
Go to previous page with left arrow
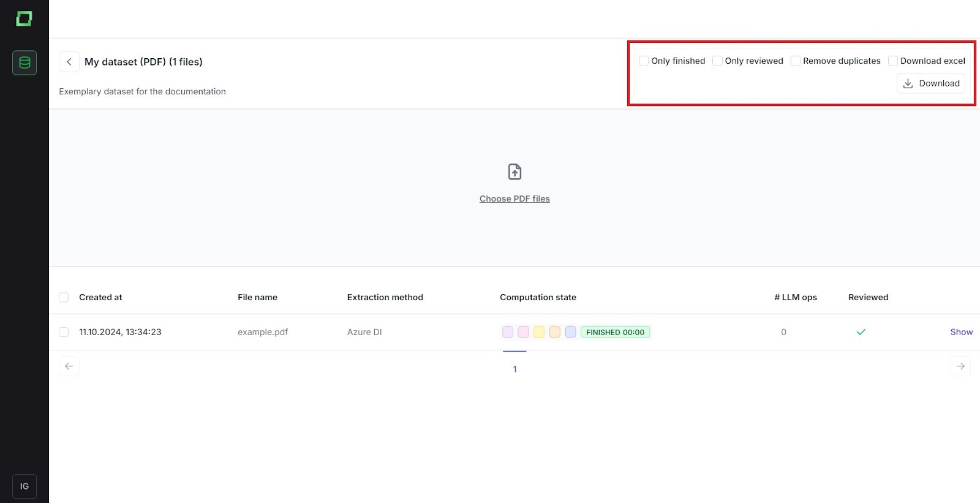pyautogui.click(x=69, y=366)
